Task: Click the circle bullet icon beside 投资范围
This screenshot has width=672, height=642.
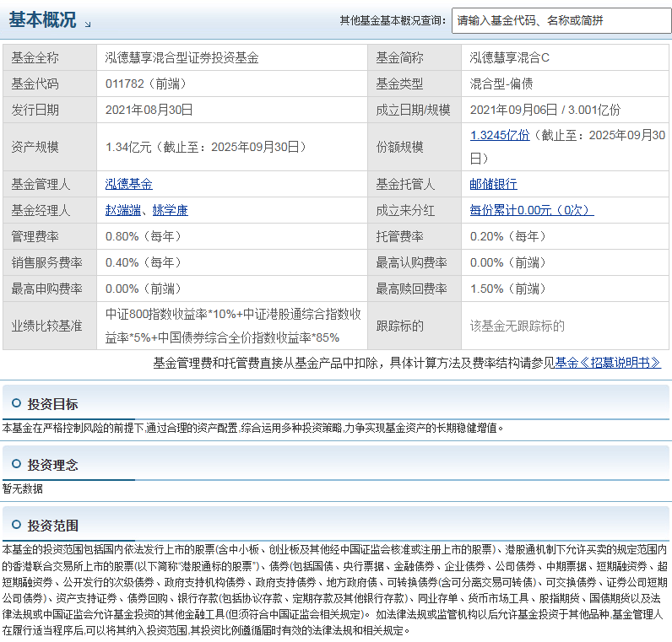Action: [x=16, y=525]
